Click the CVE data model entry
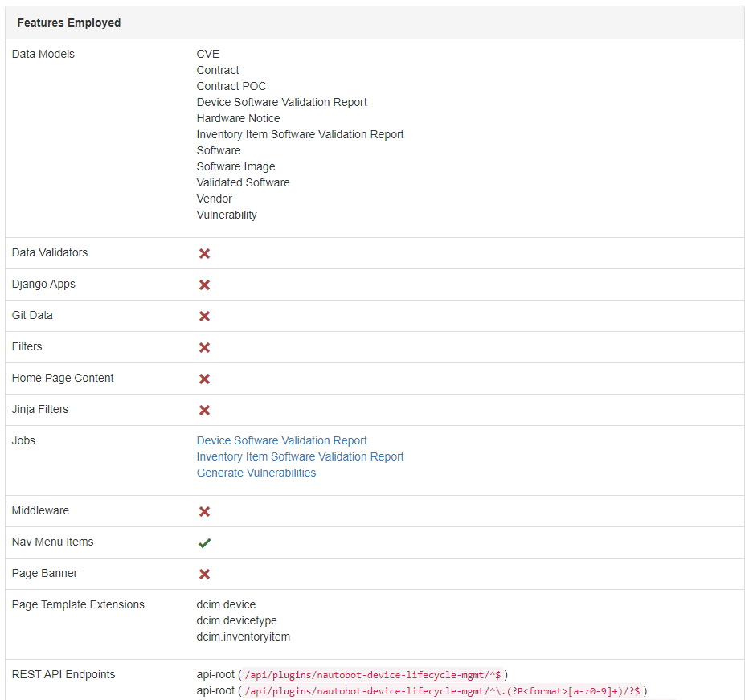The height and width of the screenshot is (700, 745). (207, 54)
